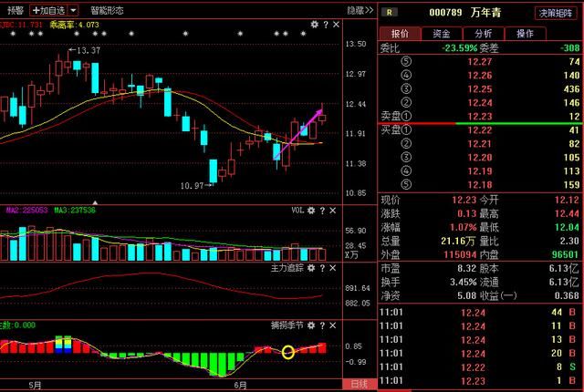The height and width of the screenshot is (392, 584).
Task: Show help for 主力追踪 indicator
Action: tap(324, 268)
